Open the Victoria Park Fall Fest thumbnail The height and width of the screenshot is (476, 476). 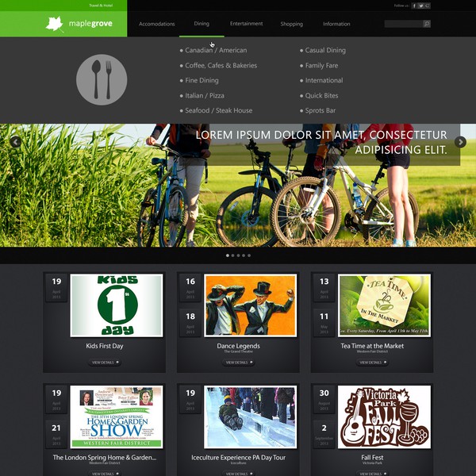coord(385,416)
